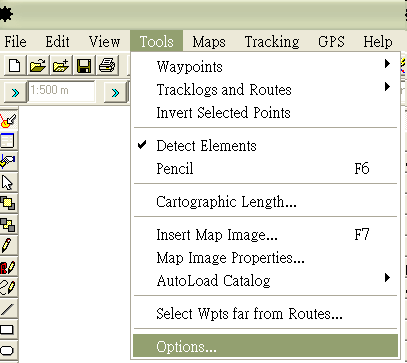Click the Save floppy disk icon
The height and width of the screenshot is (363, 407).
click(84, 65)
